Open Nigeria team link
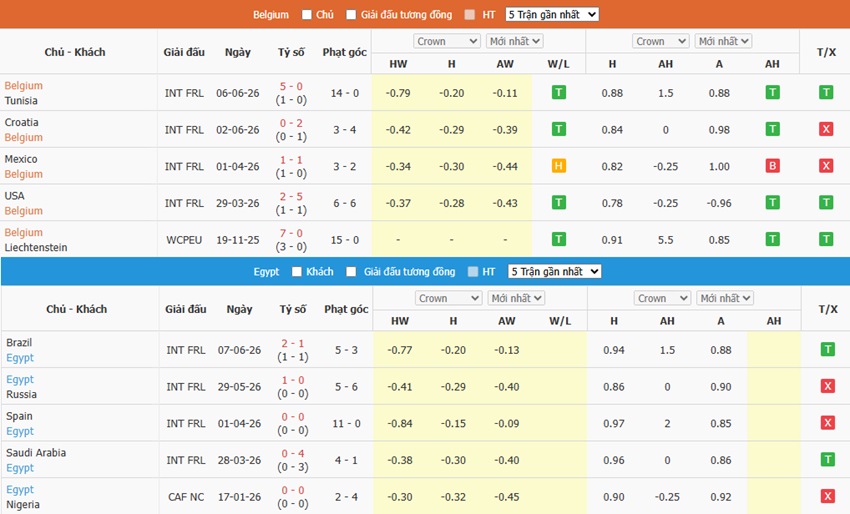 pos(23,505)
